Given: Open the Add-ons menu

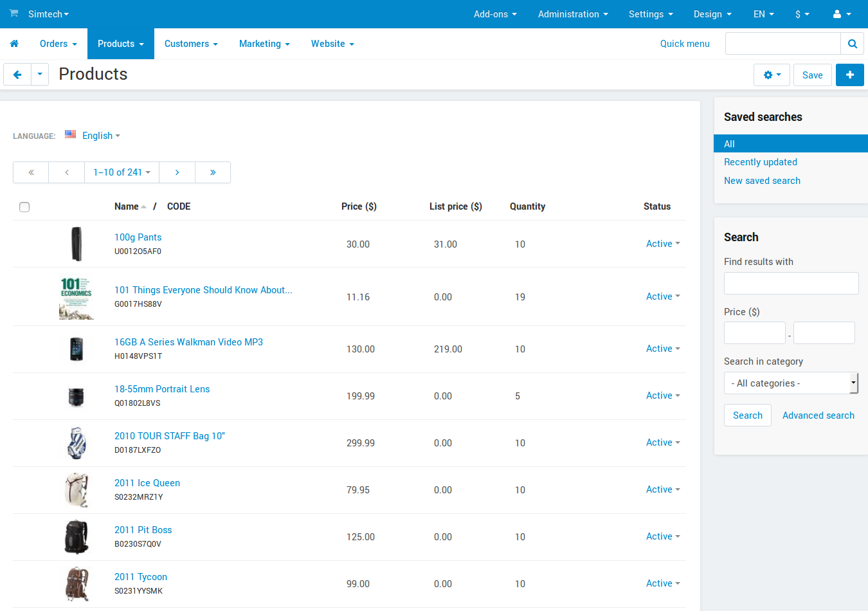Looking at the screenshot, I should pyautogui.click(x=495, y=14).
